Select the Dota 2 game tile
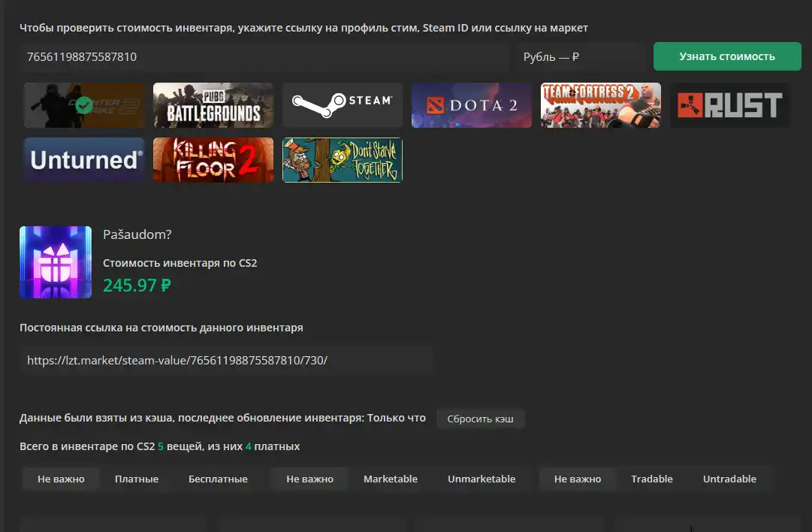 (472, 105)
